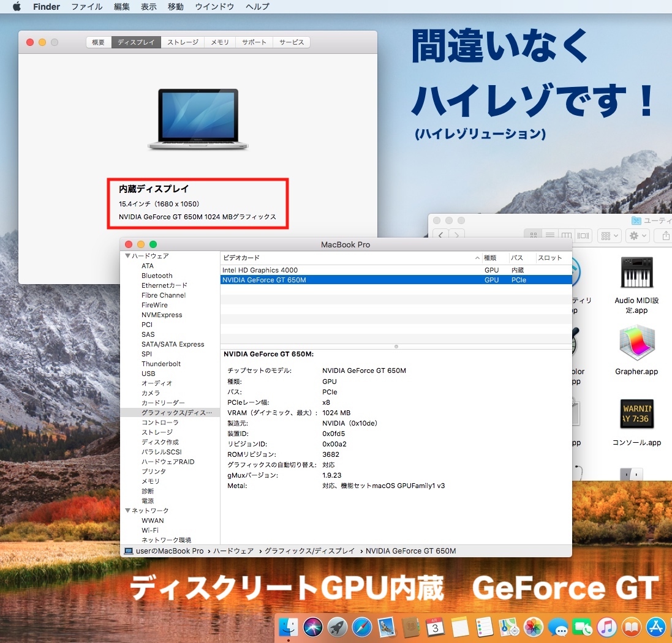Launch コンソール.app from the Utilities folder
This screenshot has height=643, width=672.
pos(636,415)
